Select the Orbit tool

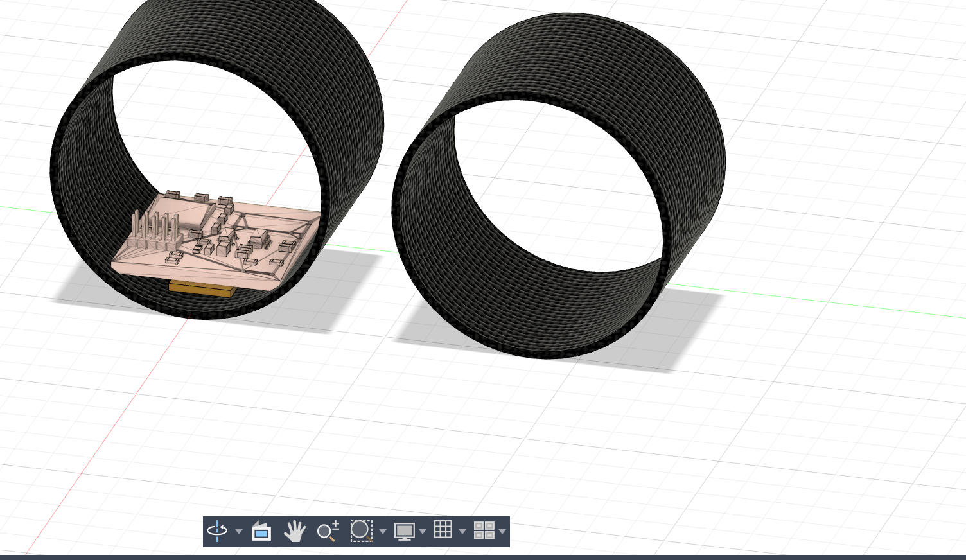[217, 531]
